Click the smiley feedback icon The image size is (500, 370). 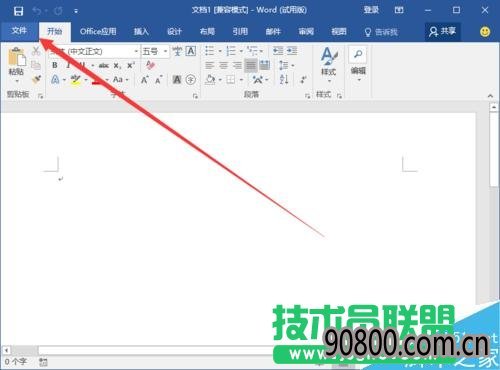pos(485,32)
